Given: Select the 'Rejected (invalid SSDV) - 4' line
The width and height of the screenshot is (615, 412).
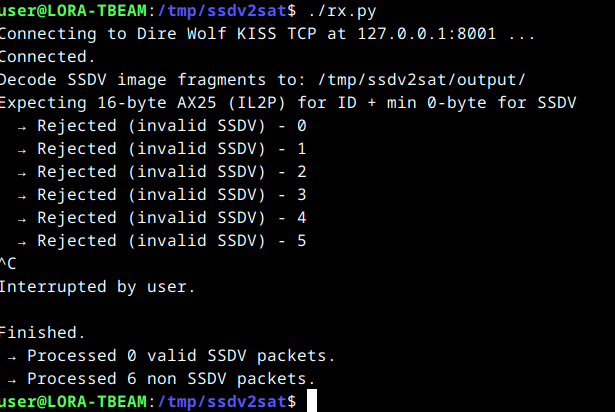Looking at the screenshot, I should click(170, 218).
